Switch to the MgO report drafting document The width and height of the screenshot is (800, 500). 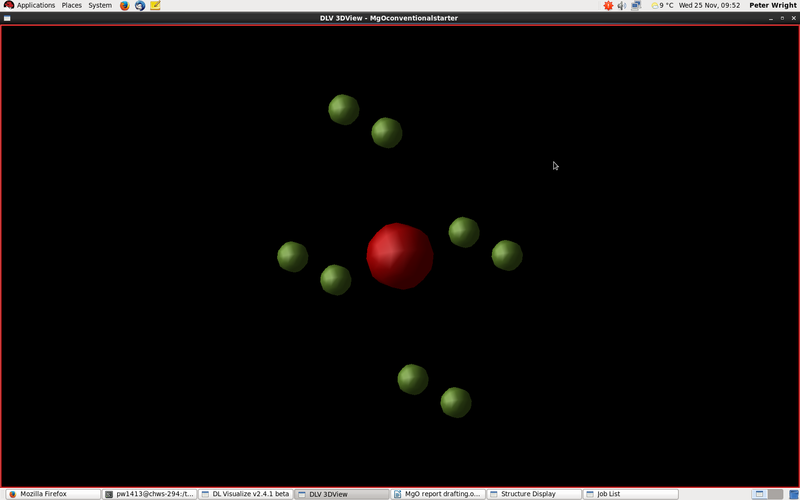tap(438, 494)
